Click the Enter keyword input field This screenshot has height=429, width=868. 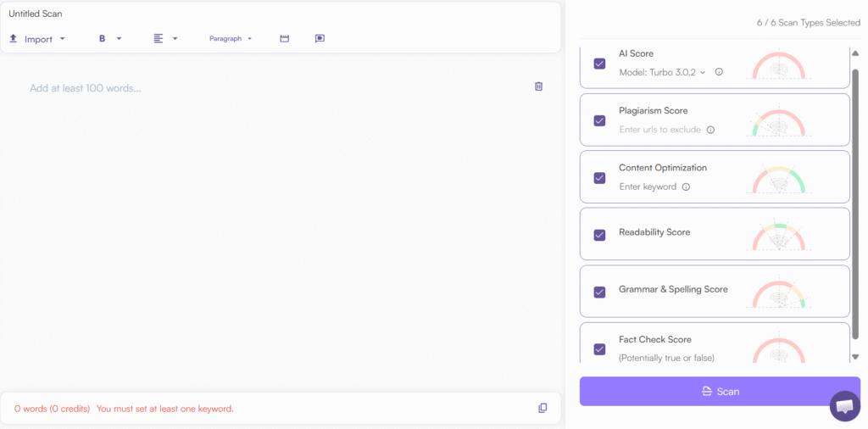tap(648, 187)
